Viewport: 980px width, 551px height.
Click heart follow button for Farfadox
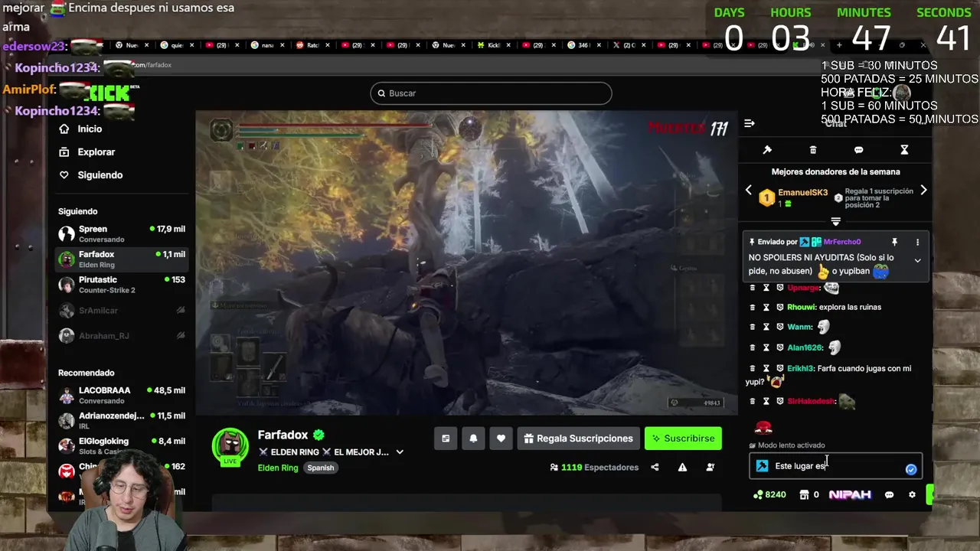tap(501, 439)
